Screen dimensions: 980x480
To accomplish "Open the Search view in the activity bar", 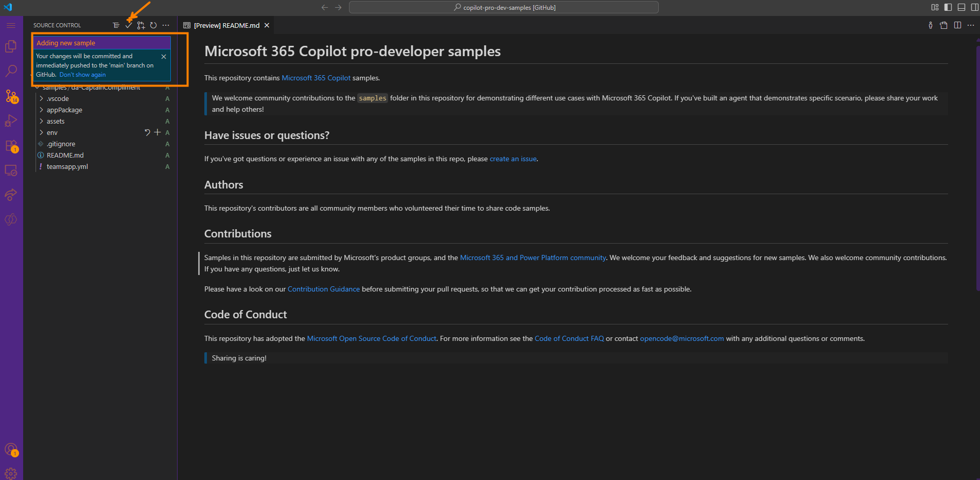I will [11, 71].
